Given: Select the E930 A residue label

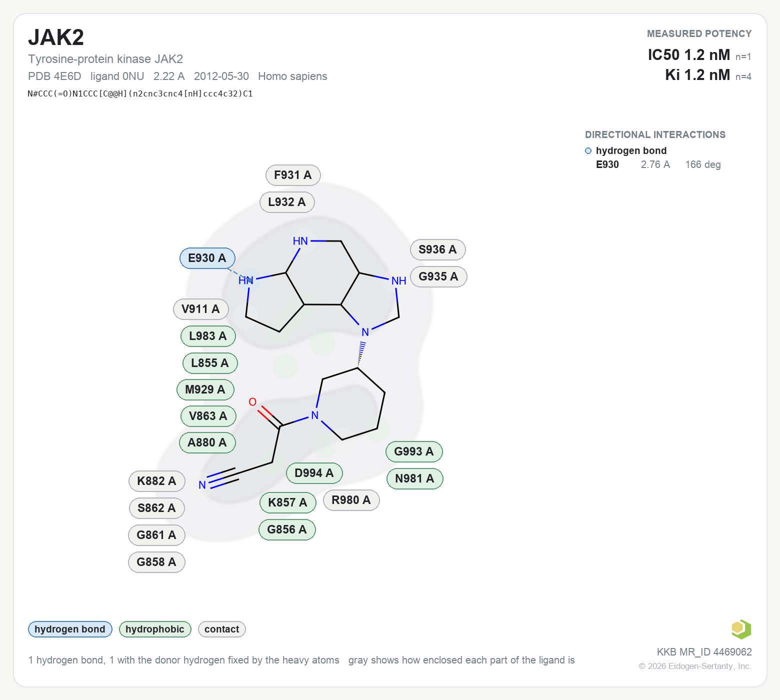Looking at the screenshot, I should pyautogui.click(x=207, y=258).
